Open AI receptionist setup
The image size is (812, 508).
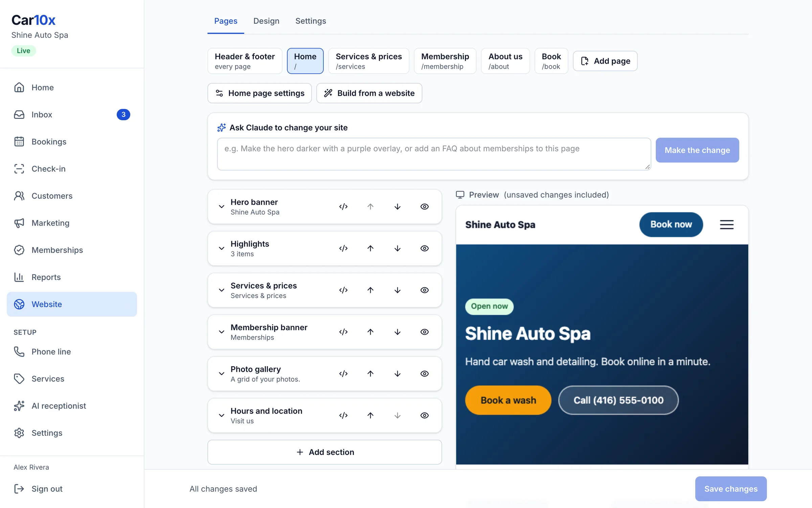(x=72, y=406)
